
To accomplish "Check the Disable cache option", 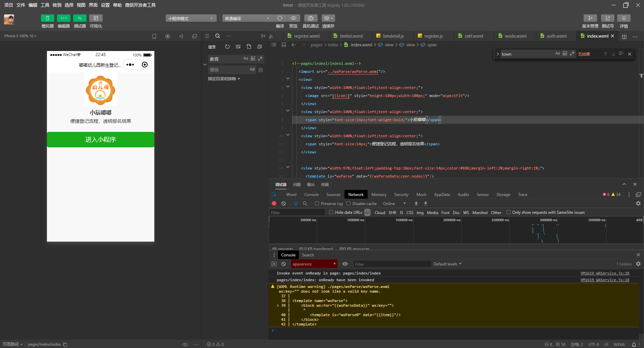I will pos(349,203).
